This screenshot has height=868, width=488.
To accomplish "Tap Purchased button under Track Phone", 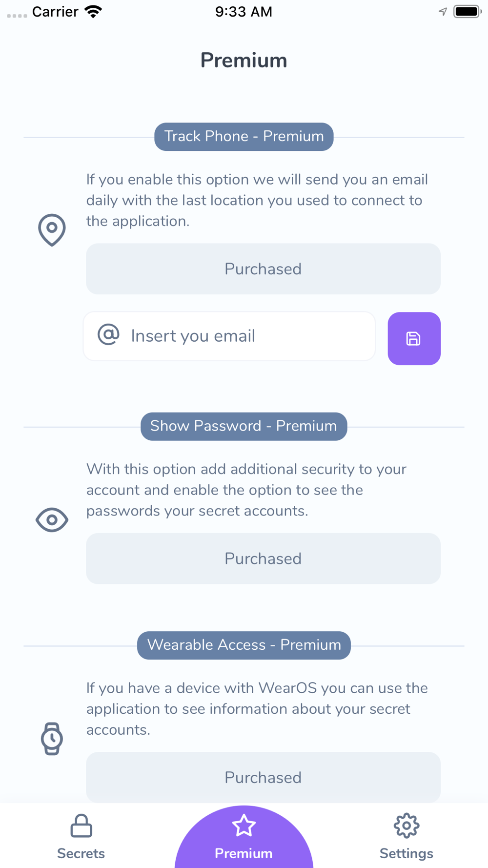I will (264, 269).
